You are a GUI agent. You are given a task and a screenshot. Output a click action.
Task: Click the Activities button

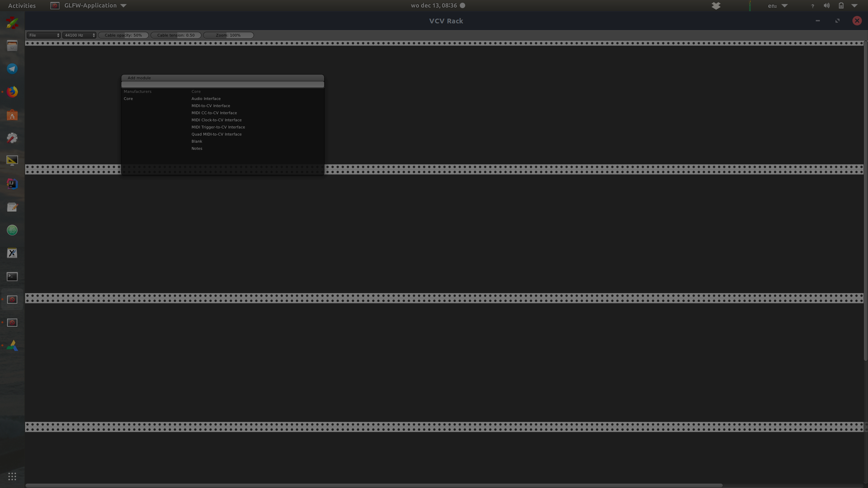click(22, 5)
